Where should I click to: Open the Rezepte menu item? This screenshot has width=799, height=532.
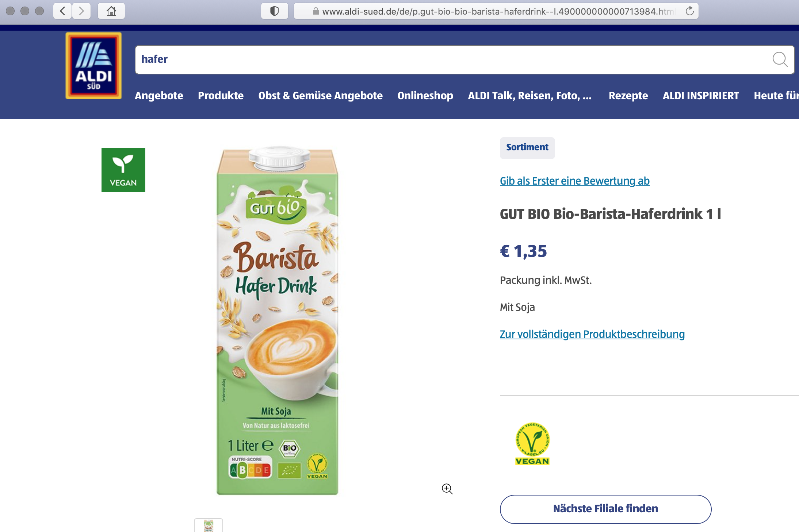(x=628, y=96)
